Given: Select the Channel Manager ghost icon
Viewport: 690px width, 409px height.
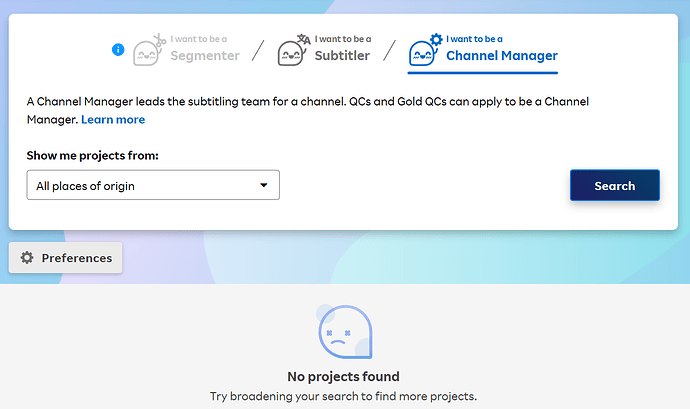Looking at the screenshot, I should click(426, 50).
